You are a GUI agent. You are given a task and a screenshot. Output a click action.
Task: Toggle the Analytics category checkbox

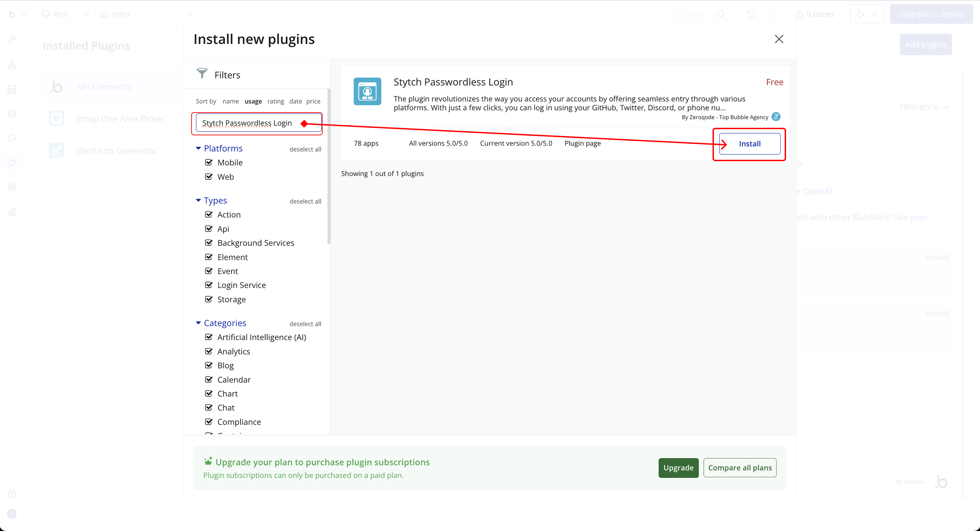tap(209, 351)
